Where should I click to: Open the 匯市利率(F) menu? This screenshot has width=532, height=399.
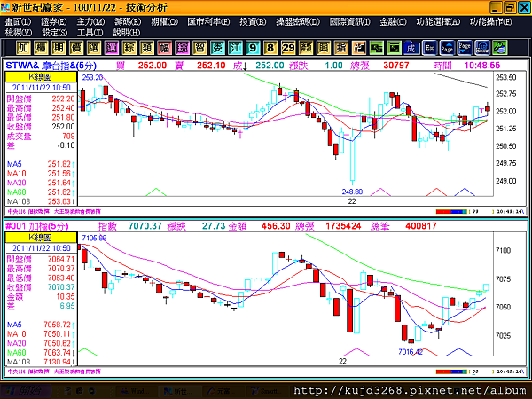pyautogui.click(x=208, y=21)
